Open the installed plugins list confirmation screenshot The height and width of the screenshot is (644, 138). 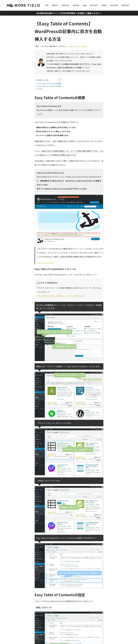click(69, 566)
